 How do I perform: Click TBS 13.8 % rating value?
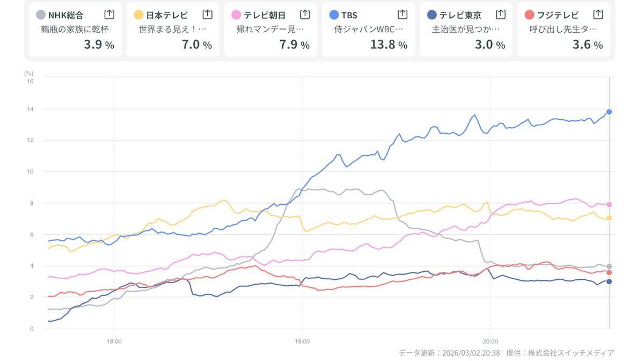[x=389, y=45]
